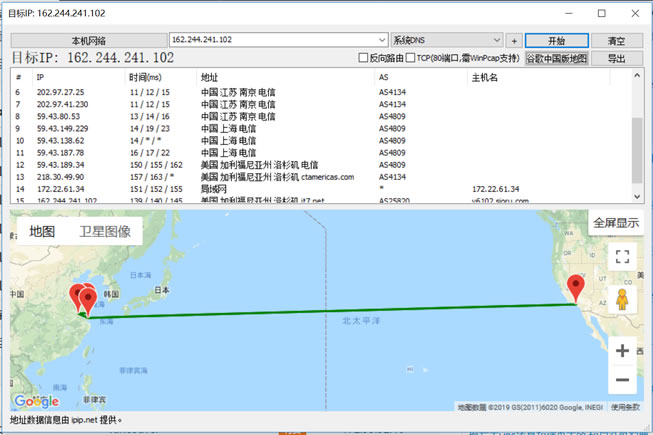This screenshot has height=435, width=653.
Task: Click the results list scrollbar thumb
Action: click(x=637, y=150)
